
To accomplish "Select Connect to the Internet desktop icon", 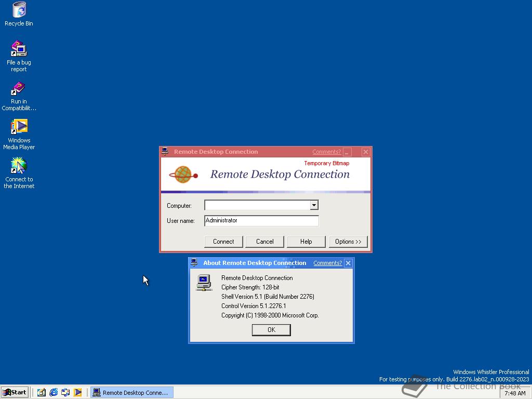I will [x=19, y=173].
